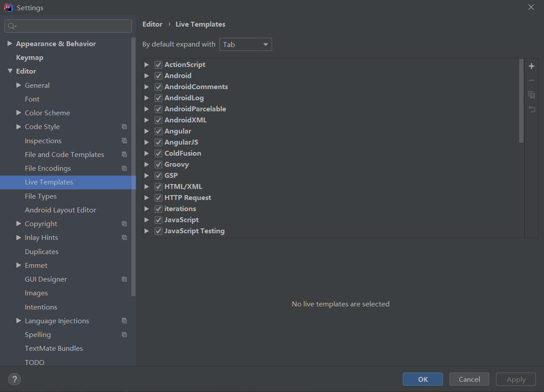Click project-level icon beside Code Style
This screenshot has height=392, width=544.
click(x=124, y=126)
